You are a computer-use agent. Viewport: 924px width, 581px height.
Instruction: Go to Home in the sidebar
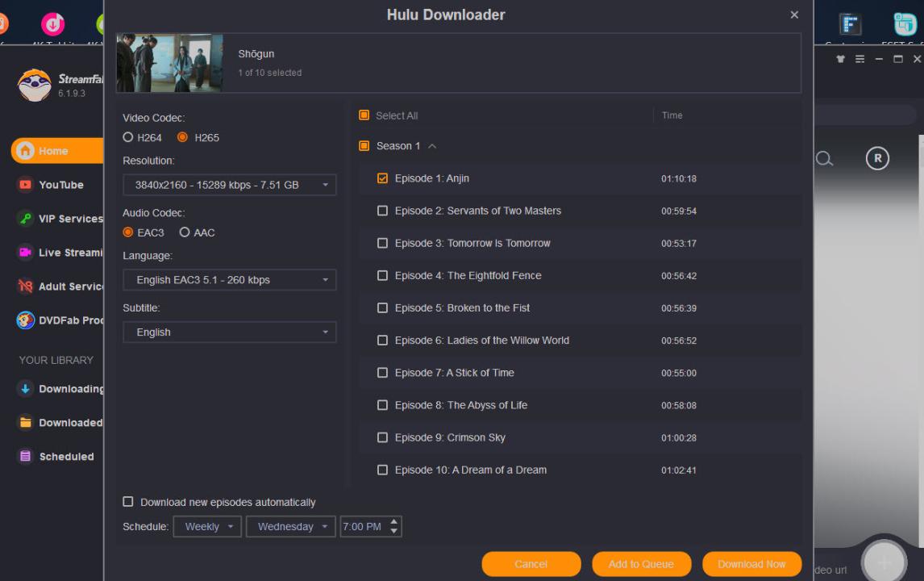coord(57,151)
